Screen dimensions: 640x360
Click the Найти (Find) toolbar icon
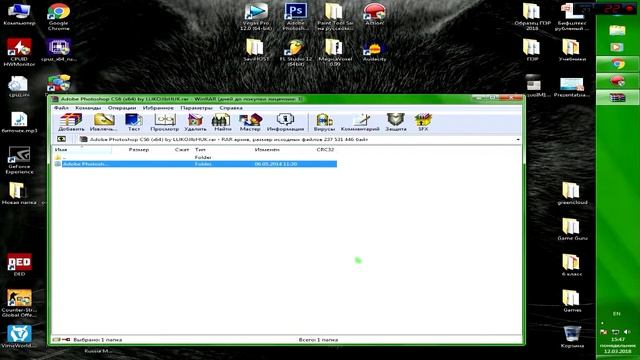click(x=222, y=122)
